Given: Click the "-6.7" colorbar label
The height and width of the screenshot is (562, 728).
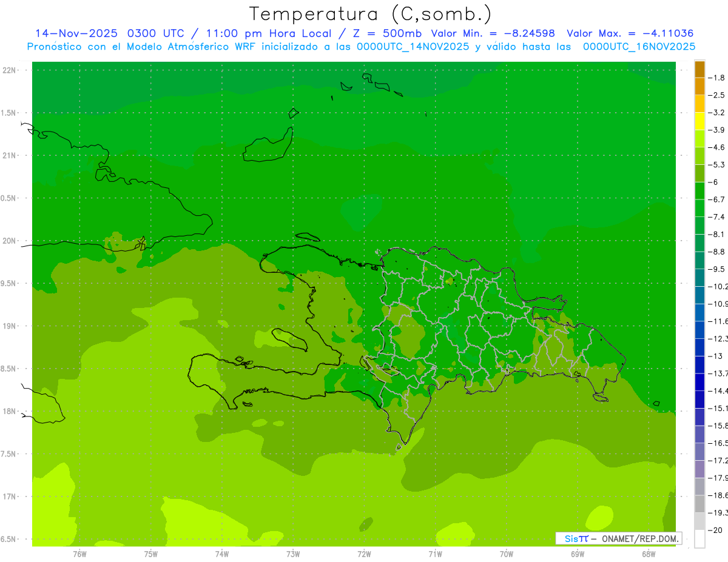Looking at the screenshot, I should (x=716, y=199).
